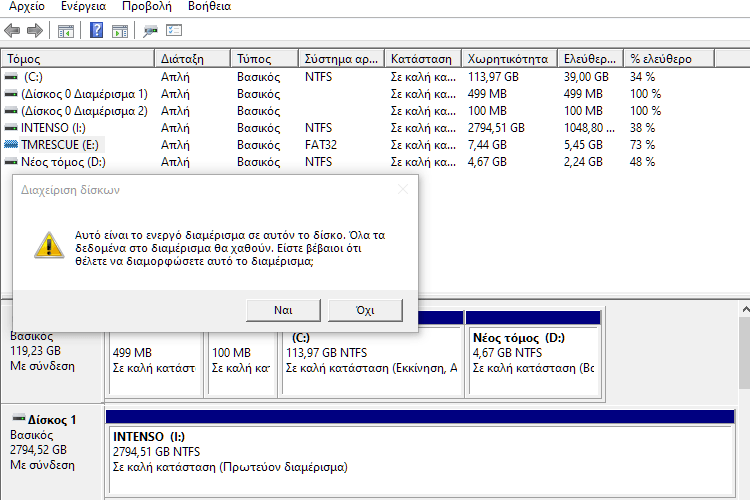The width and height of the screenshot is (750, 500).
Task: Sort by the Τύπος column header
Action: pyautogui.click(x=265, y=59)
